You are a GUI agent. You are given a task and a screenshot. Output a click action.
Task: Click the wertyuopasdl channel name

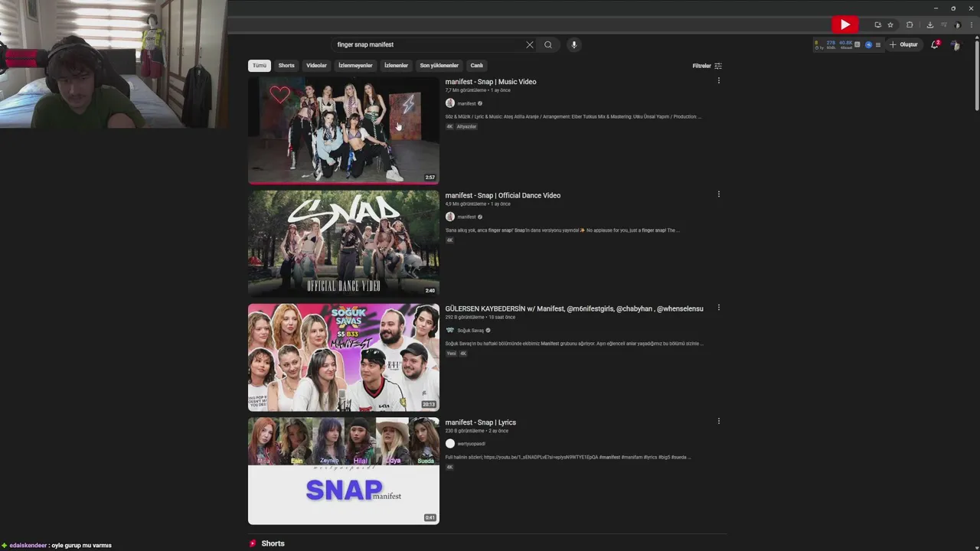pyautogui.click(x=472, y=444)
